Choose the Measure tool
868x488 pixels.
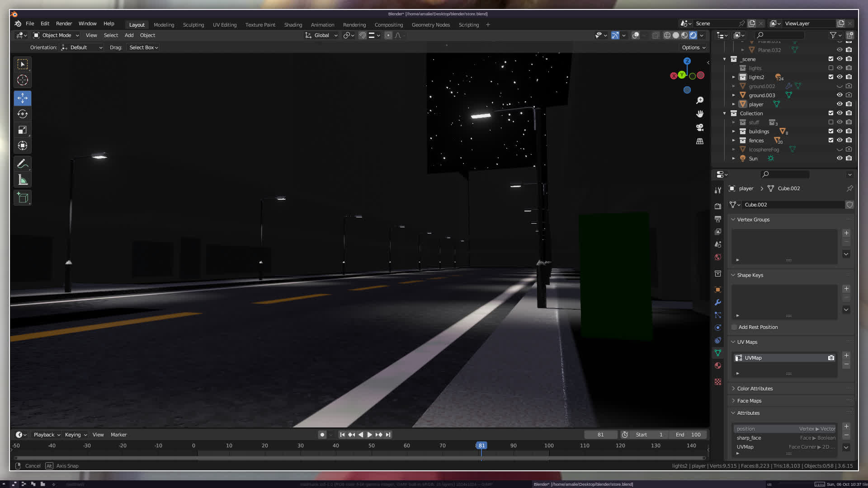click(23, 180)
